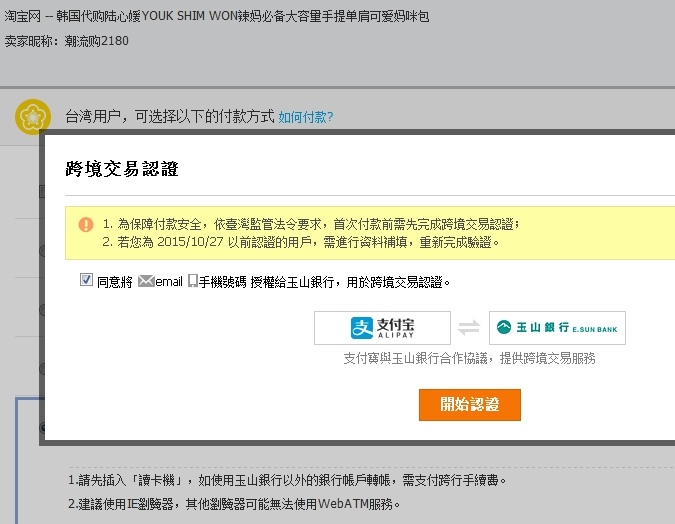Click the exchange arrows between bank logos
This screenshot has height=524, width=675.
coord(469,328)
